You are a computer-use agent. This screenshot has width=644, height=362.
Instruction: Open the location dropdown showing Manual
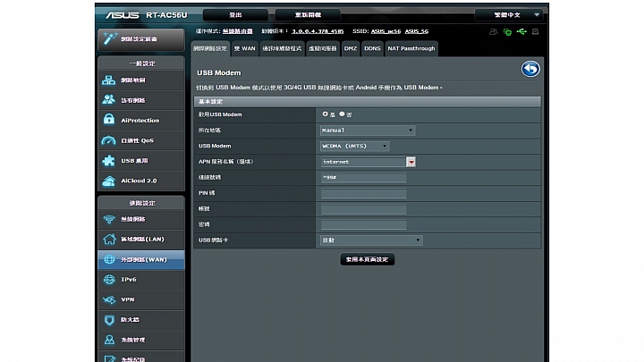click(368, 130)
